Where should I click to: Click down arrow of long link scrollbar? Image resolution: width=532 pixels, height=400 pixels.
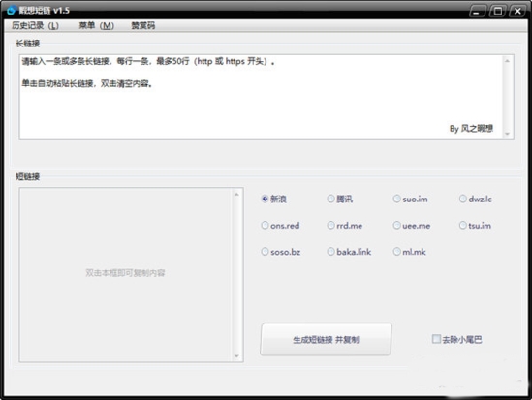coord(508,134)
